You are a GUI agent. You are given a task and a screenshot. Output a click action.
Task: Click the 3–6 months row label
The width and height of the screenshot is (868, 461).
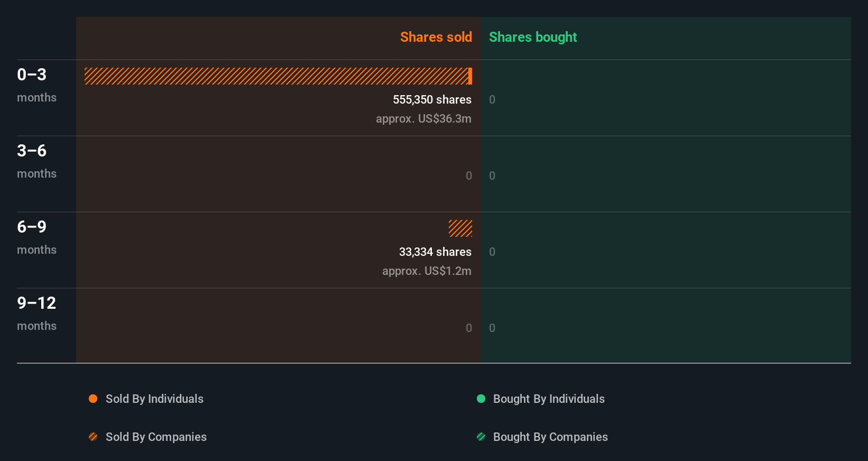pyautogui.click(x=36, y=161)
